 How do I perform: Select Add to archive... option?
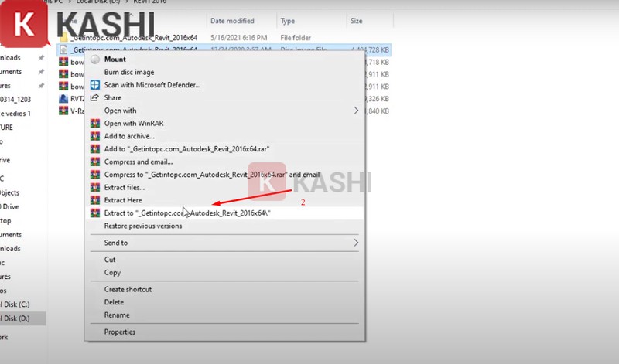point(129,136)
